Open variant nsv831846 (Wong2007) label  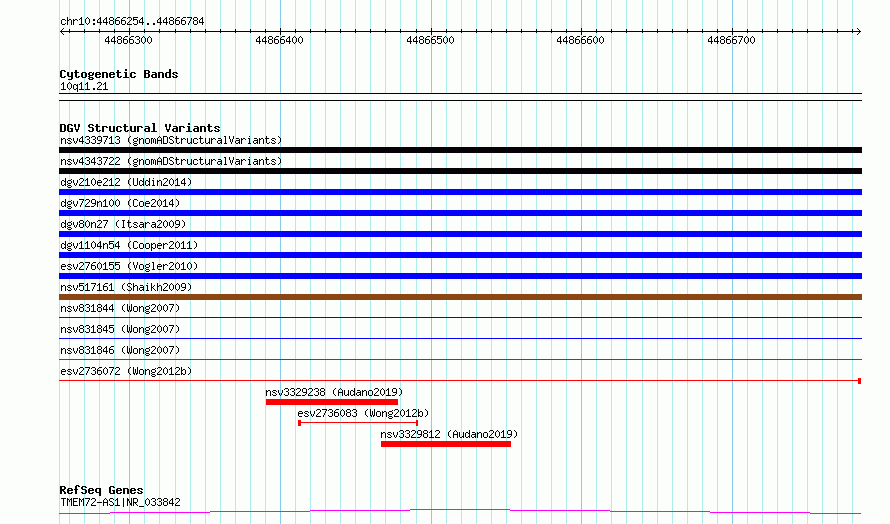120,350
